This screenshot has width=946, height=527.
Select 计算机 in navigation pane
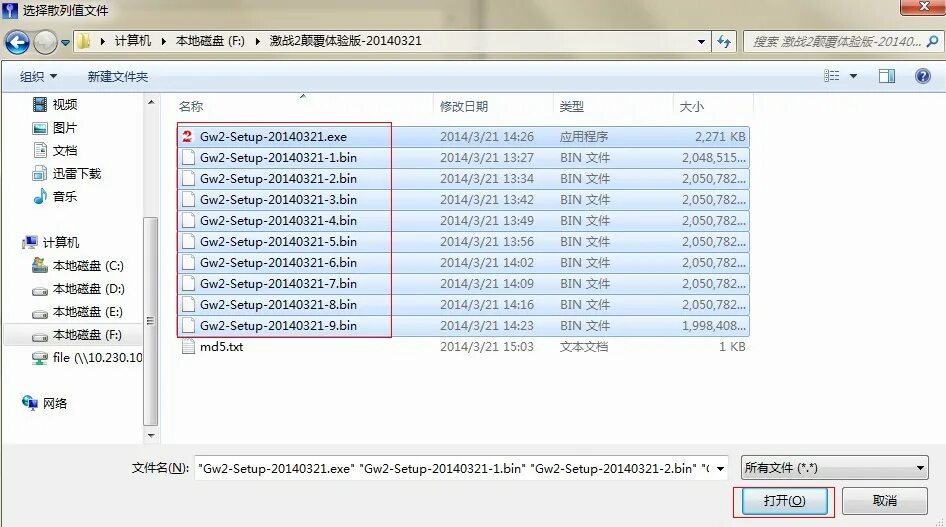51,242
